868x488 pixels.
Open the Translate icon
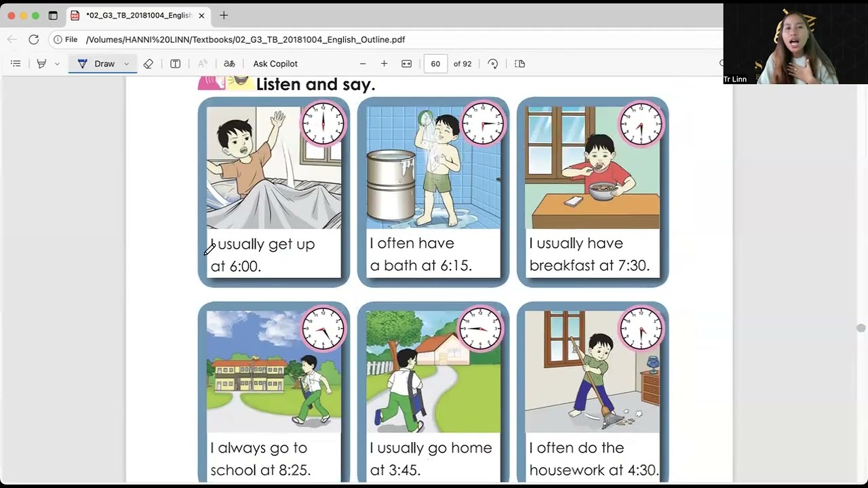click(x=229, y=64)
